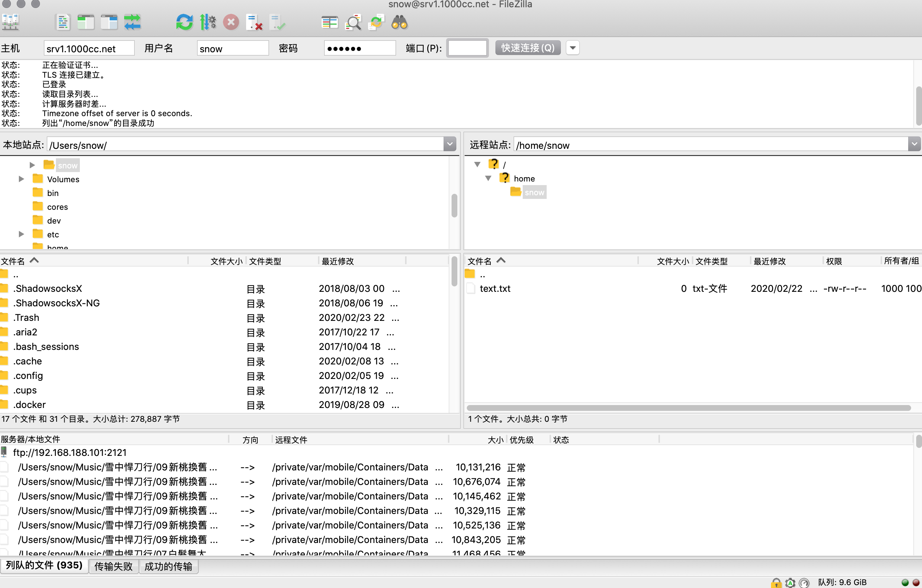Cancel the current operation icon

click(x=231, y=22)
